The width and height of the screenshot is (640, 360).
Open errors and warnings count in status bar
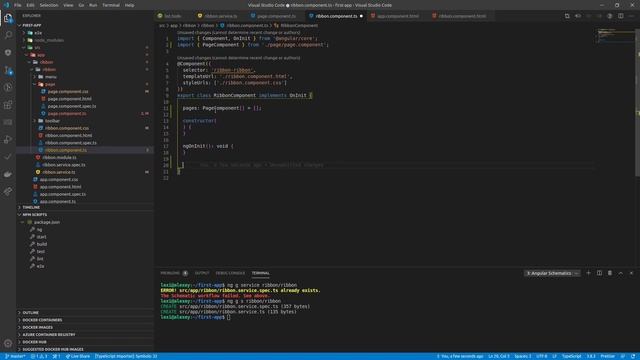40,356
